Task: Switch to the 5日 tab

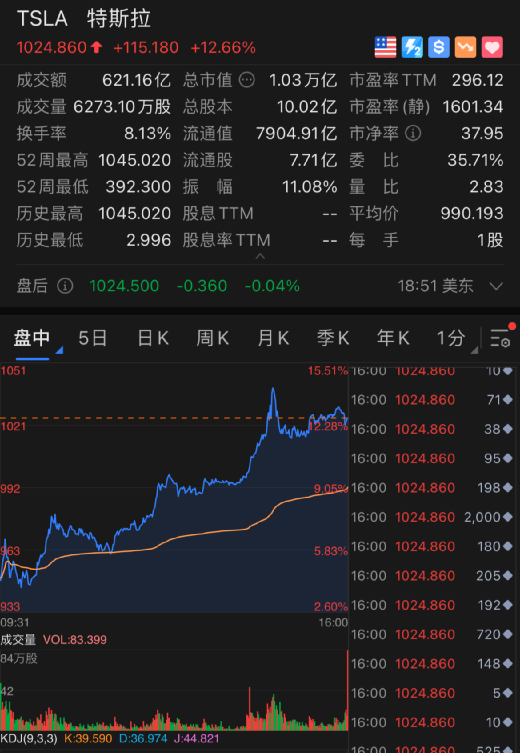Action: coord(93,339)
